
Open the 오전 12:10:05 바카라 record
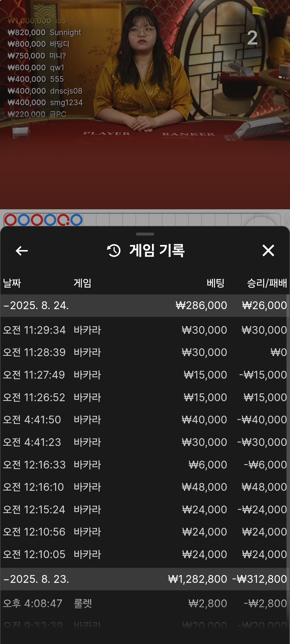point(145,554)
